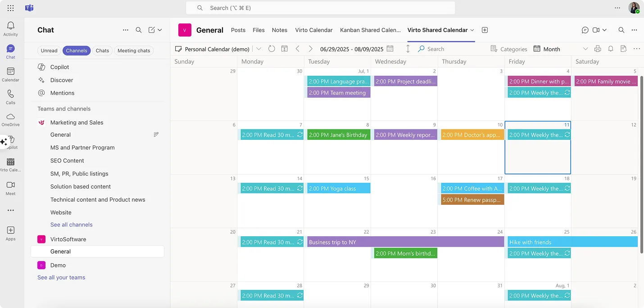Viewport: 644px width, 308px height.
Task: Click See all your teams link
Action: (61, 277)
